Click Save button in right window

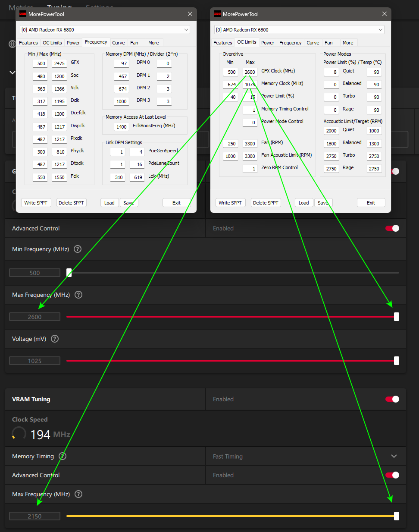[323, 203]
